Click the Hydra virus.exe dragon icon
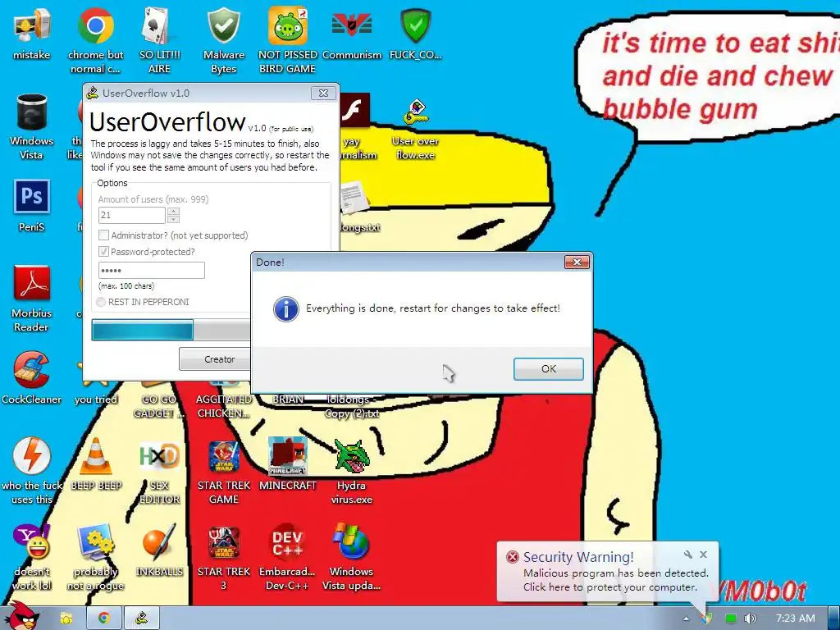Viewport: 840px width, 630px height. pyautogui.click(x=351, y=456)
